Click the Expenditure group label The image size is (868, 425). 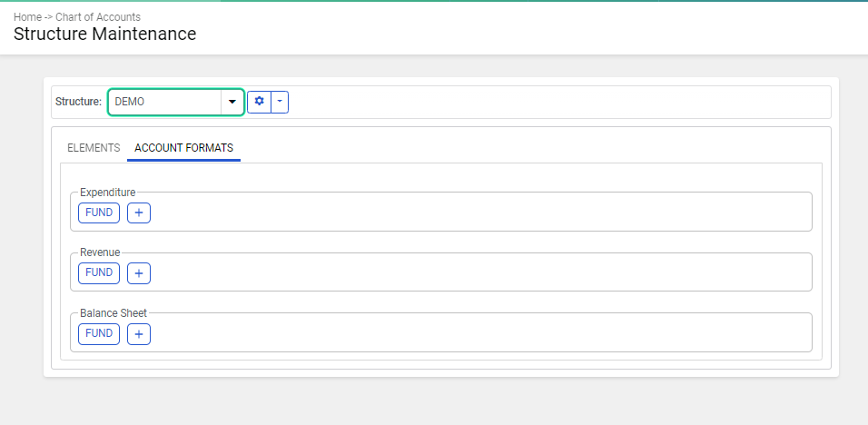tap(108, 192)
